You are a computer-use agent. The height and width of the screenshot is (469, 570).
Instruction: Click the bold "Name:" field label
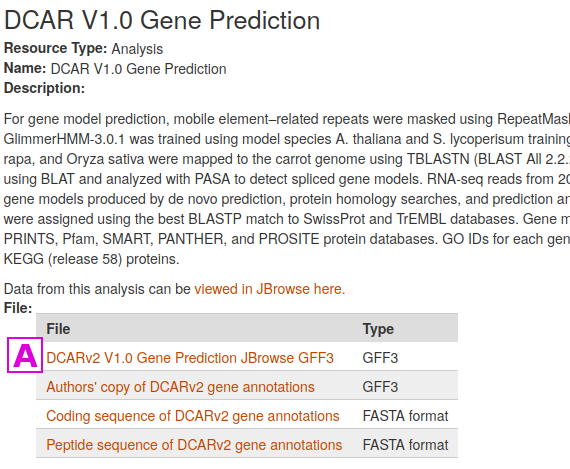tap(25, 68)
